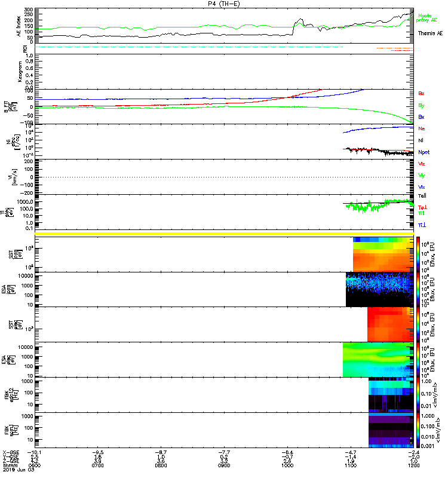Click the 0700 time tick label
448x478 pixels.
tap(97, 465)
